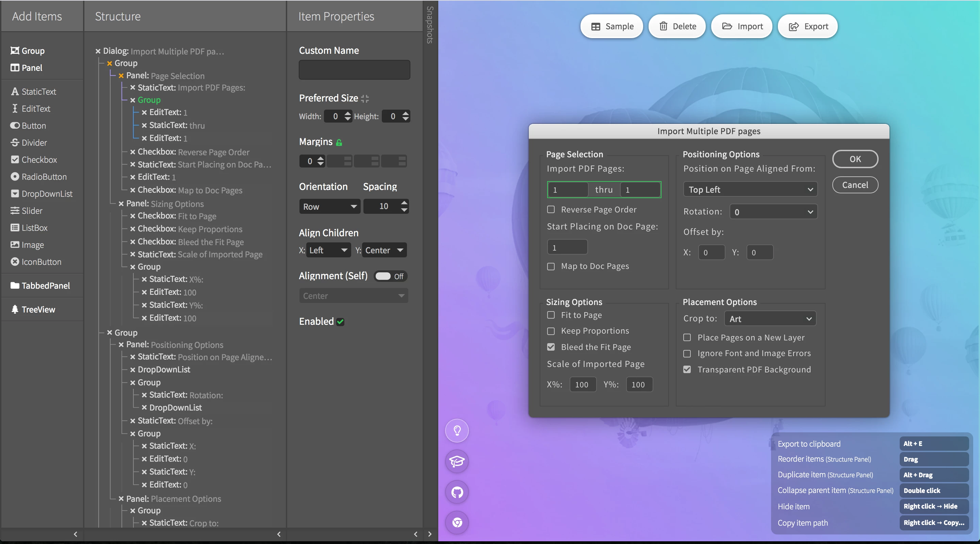980x544 pixels.
Task: Click the lightbulb tips icon button
Action: click(457, 431)
